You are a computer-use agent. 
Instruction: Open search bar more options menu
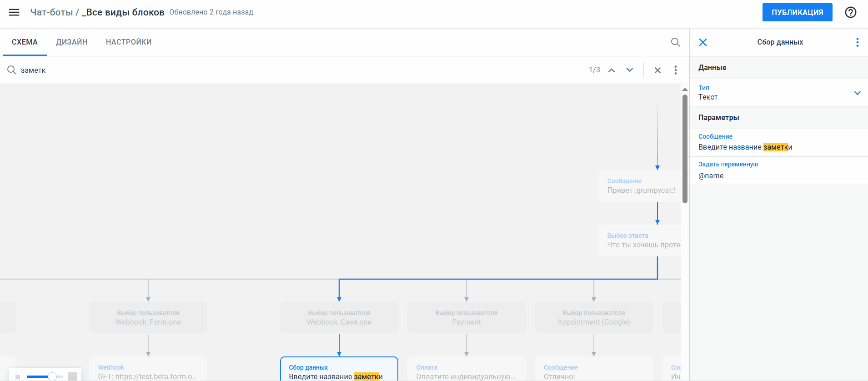coord(675,70)
